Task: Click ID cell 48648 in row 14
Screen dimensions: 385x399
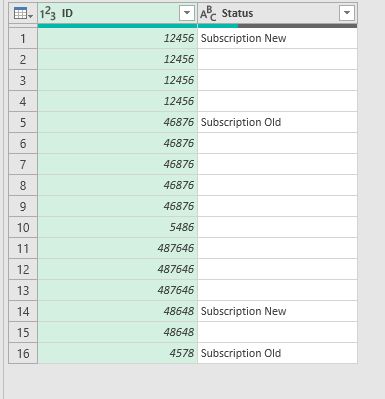Action: [118, 311]
